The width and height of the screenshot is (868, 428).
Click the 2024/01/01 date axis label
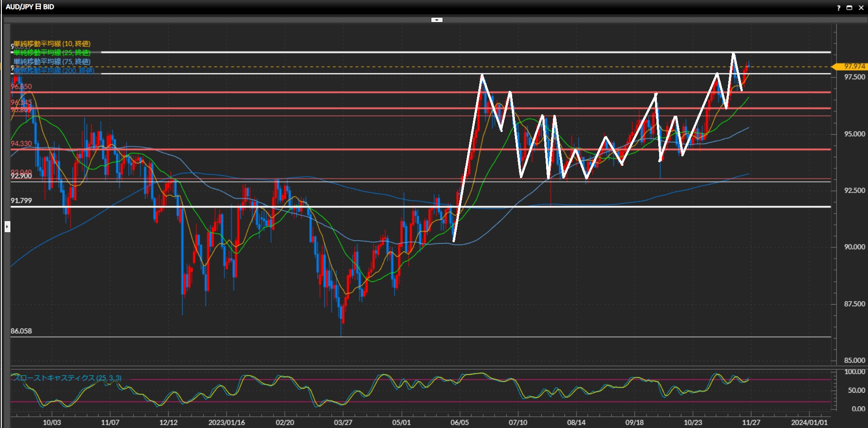[x=809, y=422]
